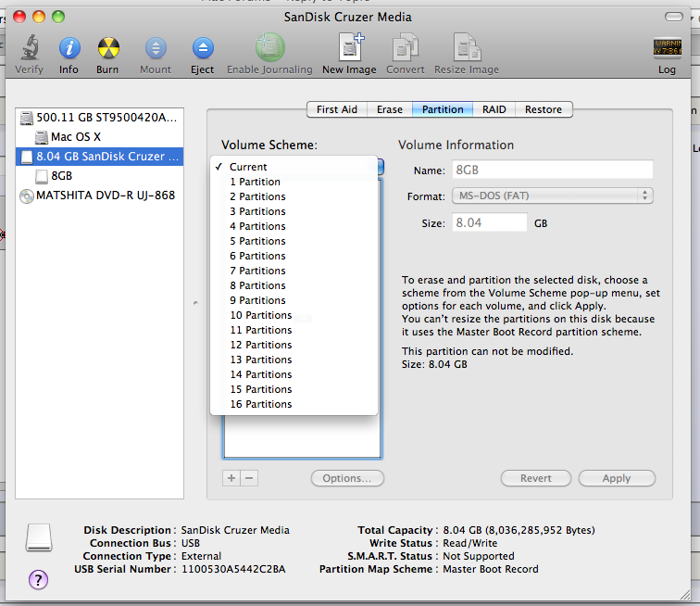
Task: Add a partition with plus button
Action: [231, 478]
